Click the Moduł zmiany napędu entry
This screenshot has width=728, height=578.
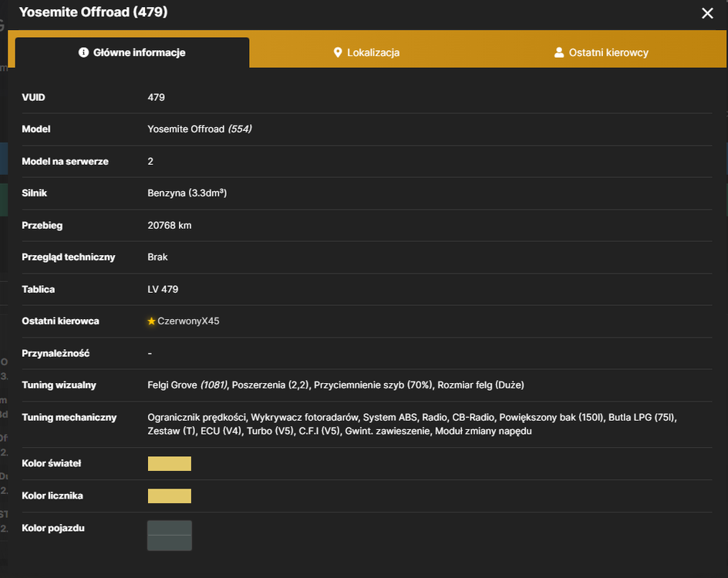click(484, 431)
